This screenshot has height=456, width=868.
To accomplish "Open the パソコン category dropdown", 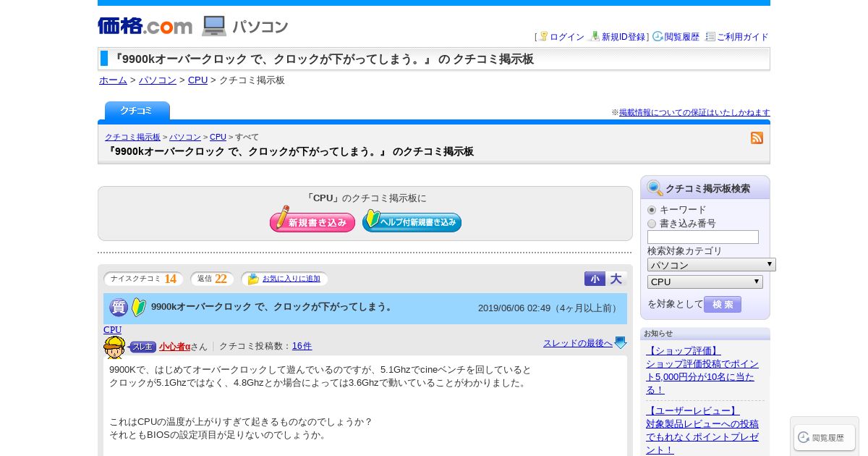I will tap(711, 265).
